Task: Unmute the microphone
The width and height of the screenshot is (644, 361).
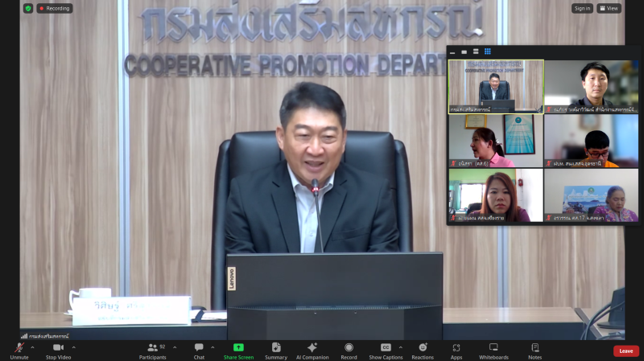Action: click(19, 351)
